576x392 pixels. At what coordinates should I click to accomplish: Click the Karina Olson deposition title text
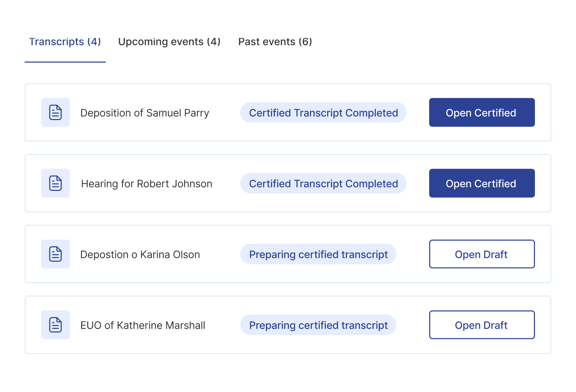point(140,254)
